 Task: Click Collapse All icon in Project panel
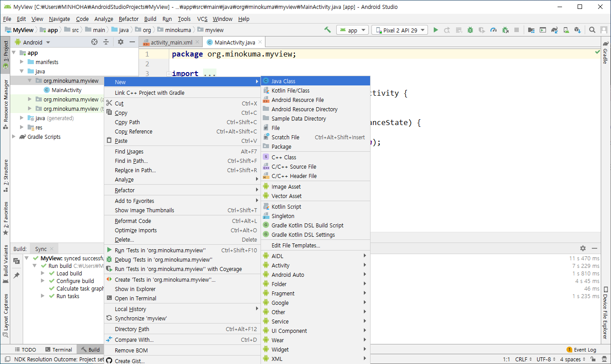pos(106,42)
